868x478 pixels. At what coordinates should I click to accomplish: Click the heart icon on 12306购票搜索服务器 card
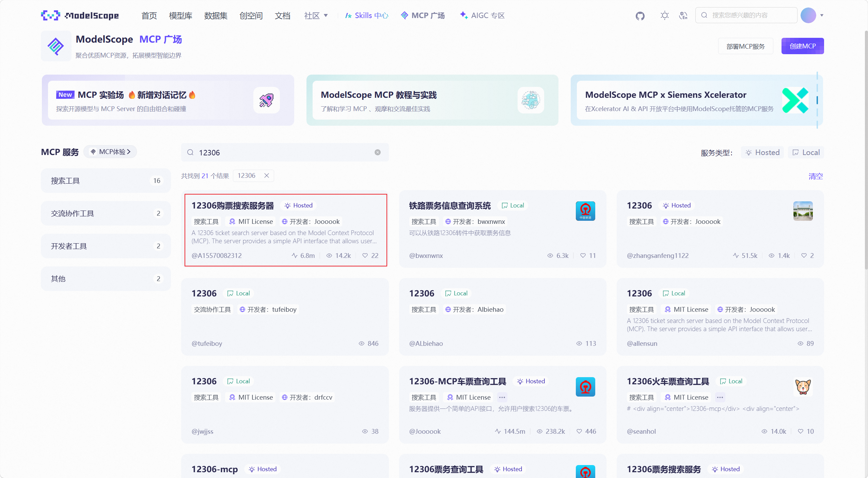(x=365, y=256)
